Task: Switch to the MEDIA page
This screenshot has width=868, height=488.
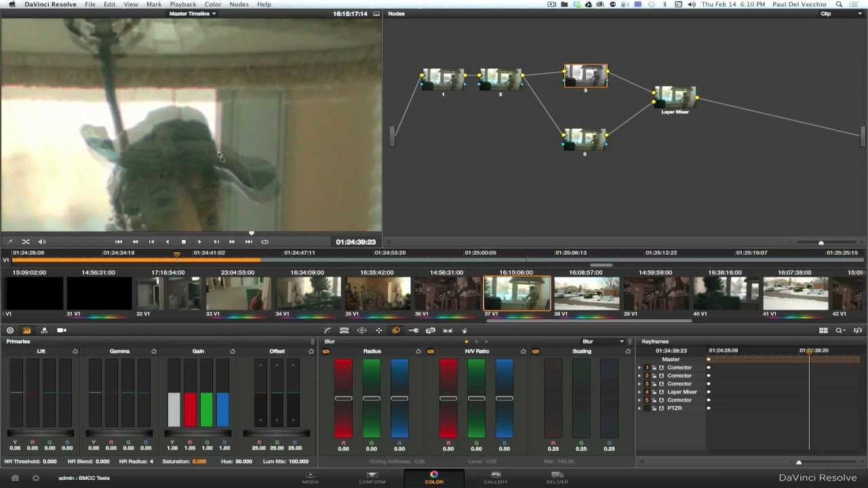Action: tap(310, 478)
